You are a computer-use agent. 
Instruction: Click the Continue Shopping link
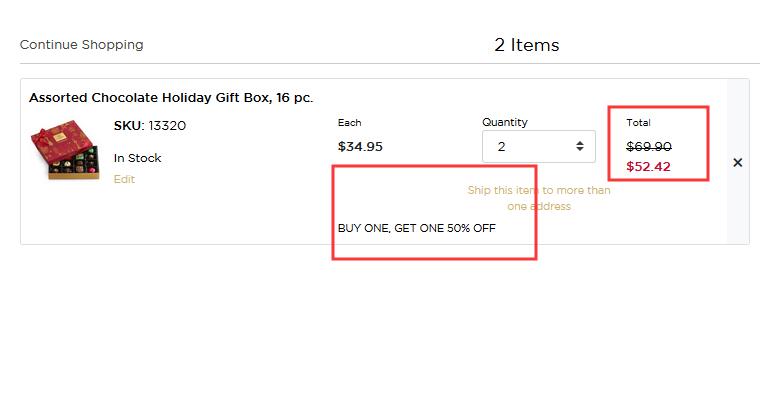click(x=81, y=45)
